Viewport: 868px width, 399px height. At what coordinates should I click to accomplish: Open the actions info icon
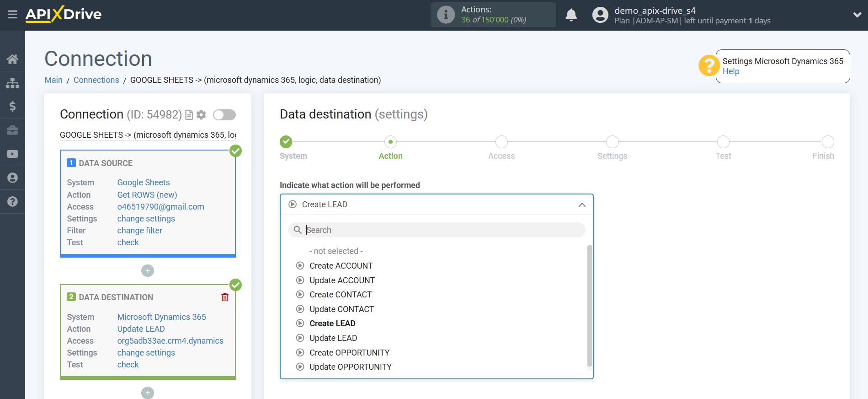click(x=446, y=15)
